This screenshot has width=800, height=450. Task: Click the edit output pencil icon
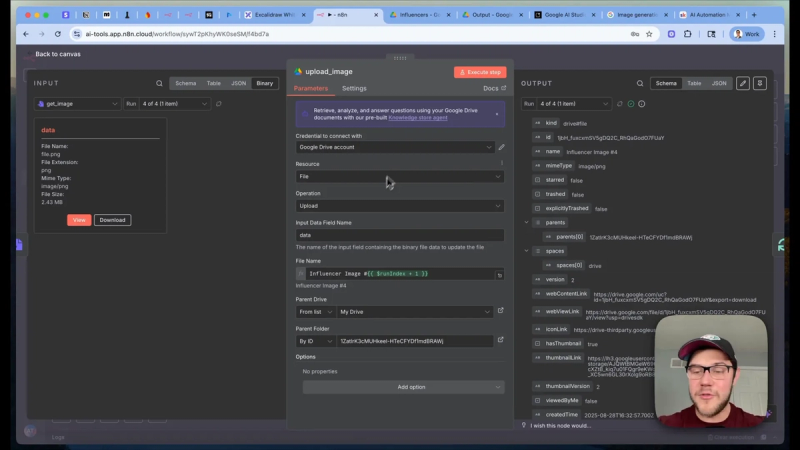[743, 83]
